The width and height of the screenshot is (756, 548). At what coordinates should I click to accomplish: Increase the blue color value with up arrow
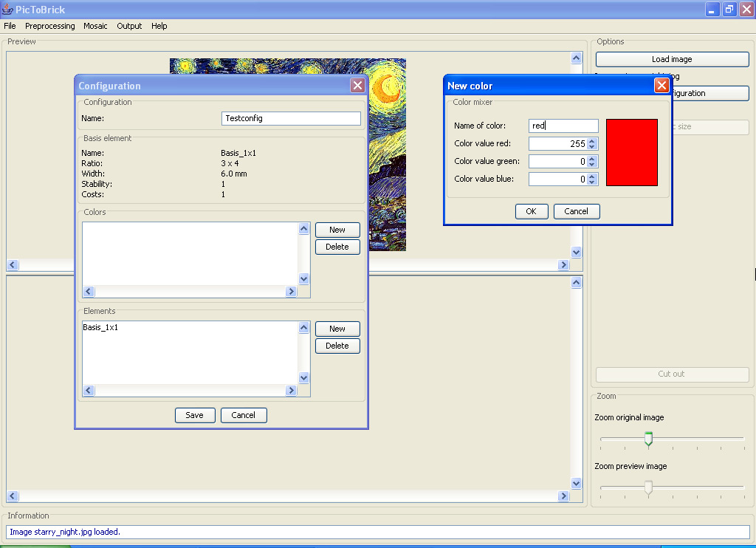(593, 176)
